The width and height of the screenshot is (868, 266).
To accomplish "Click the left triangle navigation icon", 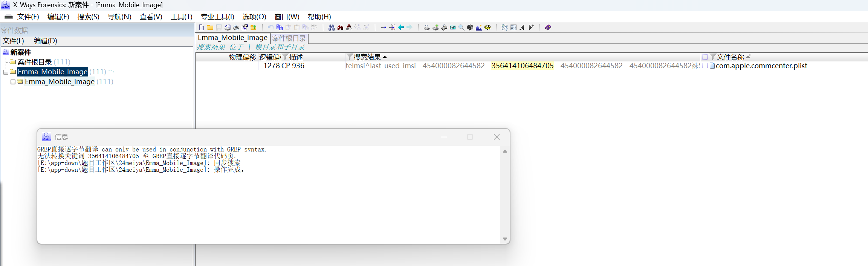I will (x=522, y=28).
